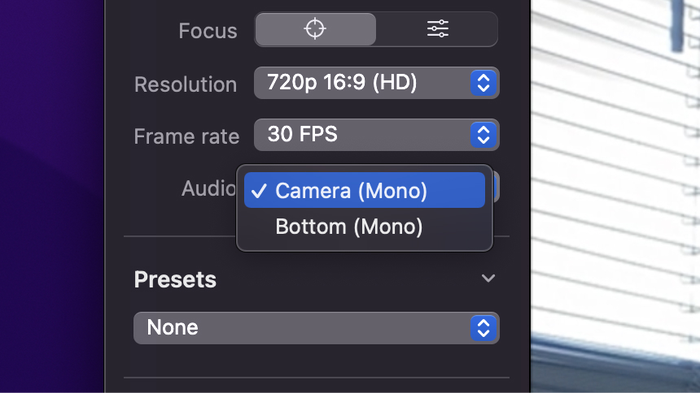Open the Resolution 720p 16:9 (HD) dropdown
The width and height of the screenshot is (700, 393).
pyautogui.click(x=376, y=83)
